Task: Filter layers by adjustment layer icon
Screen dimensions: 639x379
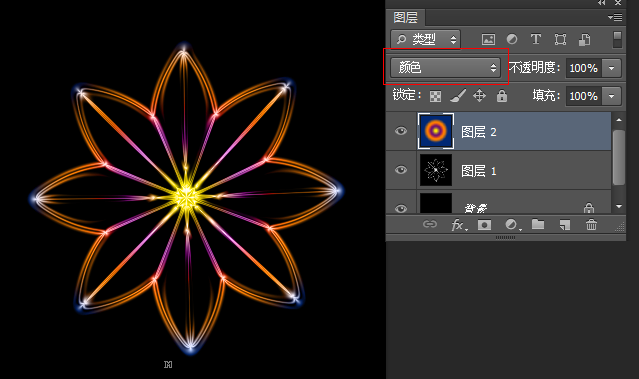Action: (512, 39)
